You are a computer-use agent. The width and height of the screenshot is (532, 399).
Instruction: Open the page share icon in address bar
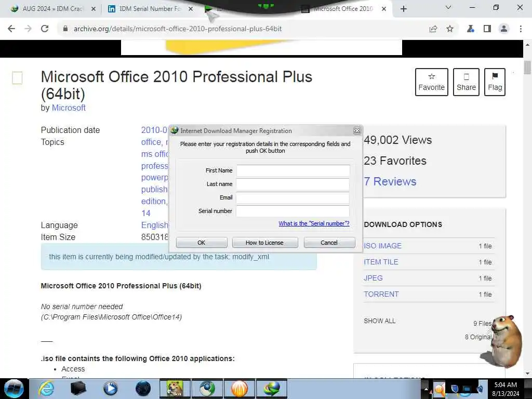click(x=433, y=29)
